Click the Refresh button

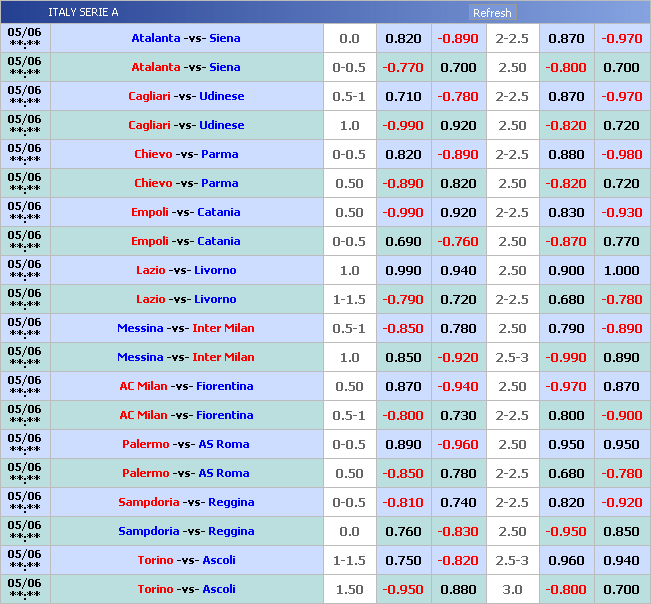tap(492, 13)
